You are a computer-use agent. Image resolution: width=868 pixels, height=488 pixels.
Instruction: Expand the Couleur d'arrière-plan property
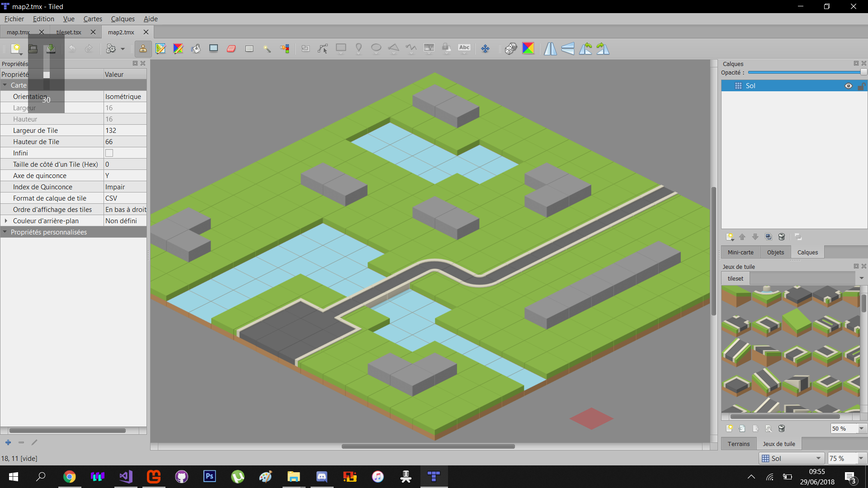coord(5,221)
